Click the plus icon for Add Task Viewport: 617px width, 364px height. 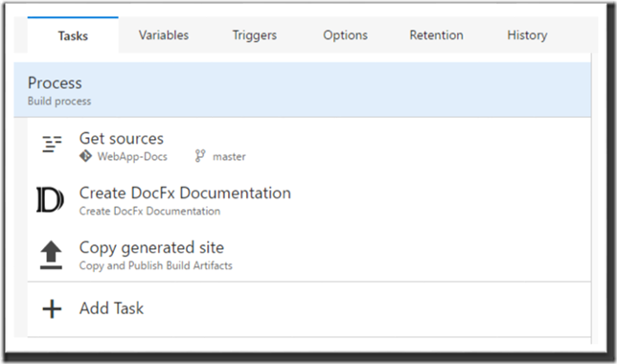52,308
